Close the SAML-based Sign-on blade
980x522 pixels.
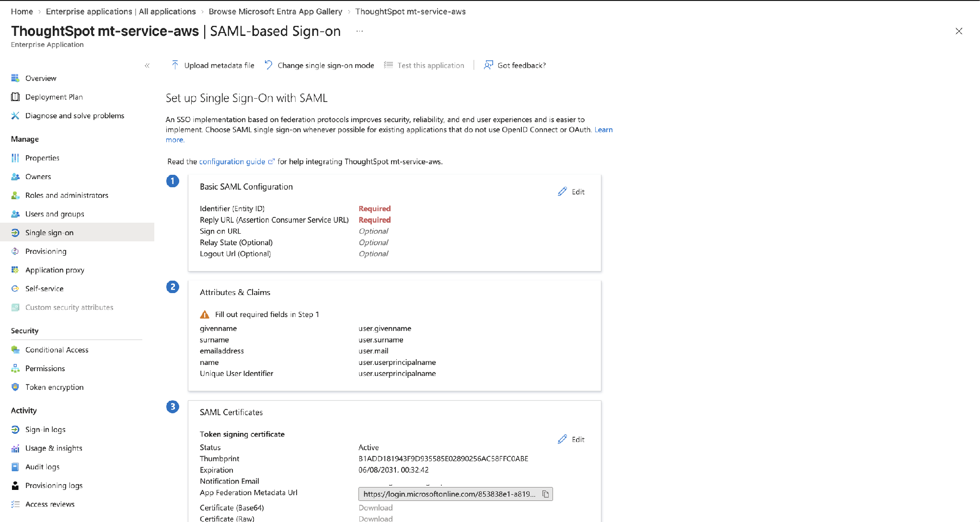(959, 31)
